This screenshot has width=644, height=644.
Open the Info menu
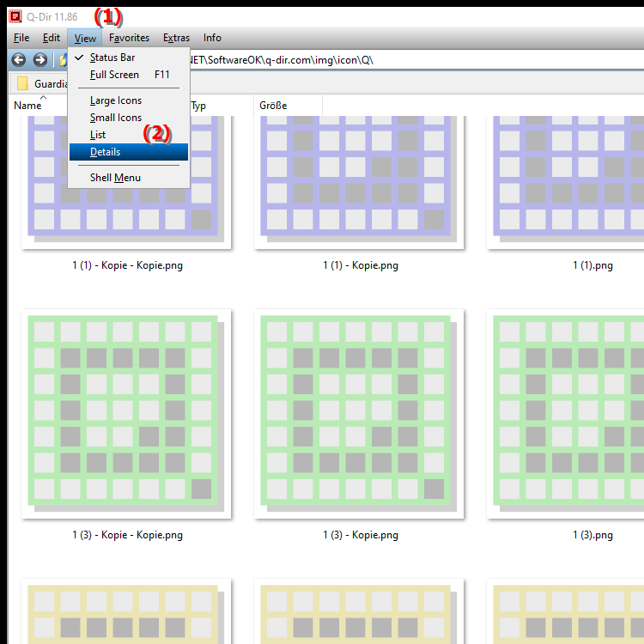click(x=212, y=38)
